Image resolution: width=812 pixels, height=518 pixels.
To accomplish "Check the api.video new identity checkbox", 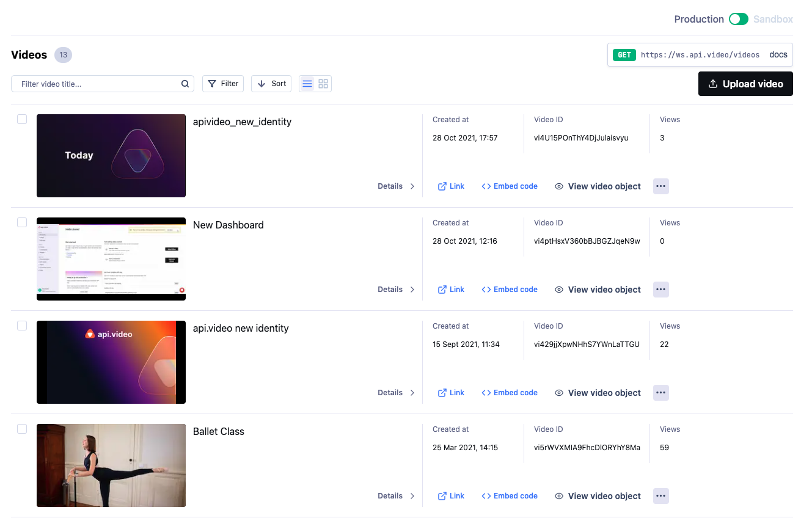I will tap(22, 326).
